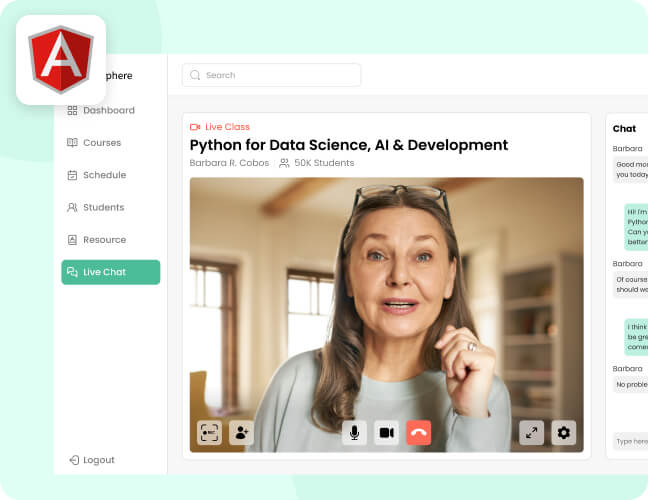Add a participant to the call

coord(241,433)
